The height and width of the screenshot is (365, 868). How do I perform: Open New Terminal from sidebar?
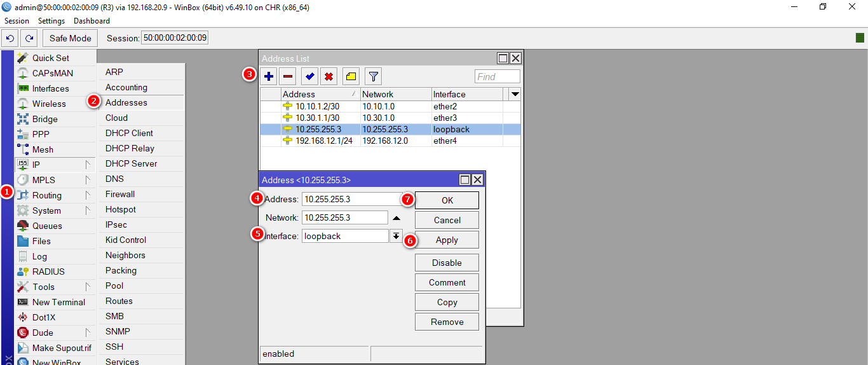pos(58,302)
